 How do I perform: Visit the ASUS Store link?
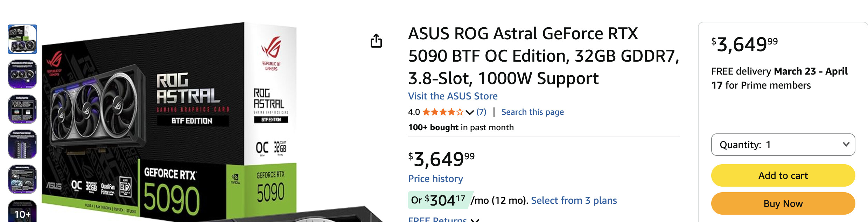tap(453, 96)
